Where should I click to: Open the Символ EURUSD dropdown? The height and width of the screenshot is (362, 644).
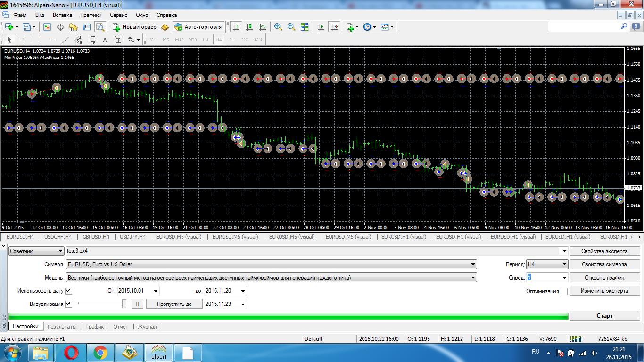coord(272,264)
